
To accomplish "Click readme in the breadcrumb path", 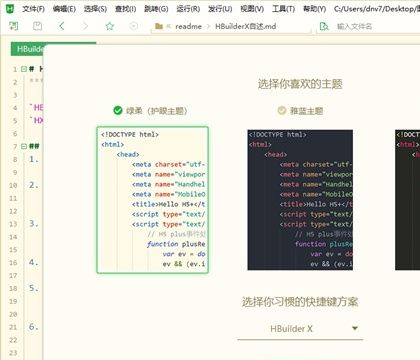I will (x=188, y=26).
